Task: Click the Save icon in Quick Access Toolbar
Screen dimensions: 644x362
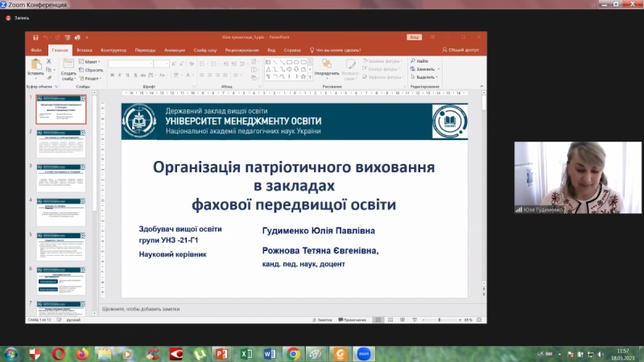Action: 34,37
